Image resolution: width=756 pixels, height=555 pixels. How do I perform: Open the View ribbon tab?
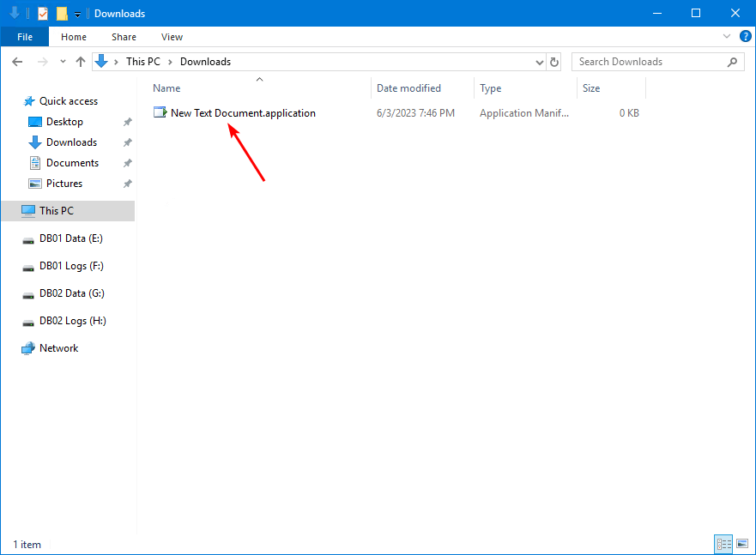point(172,37)
